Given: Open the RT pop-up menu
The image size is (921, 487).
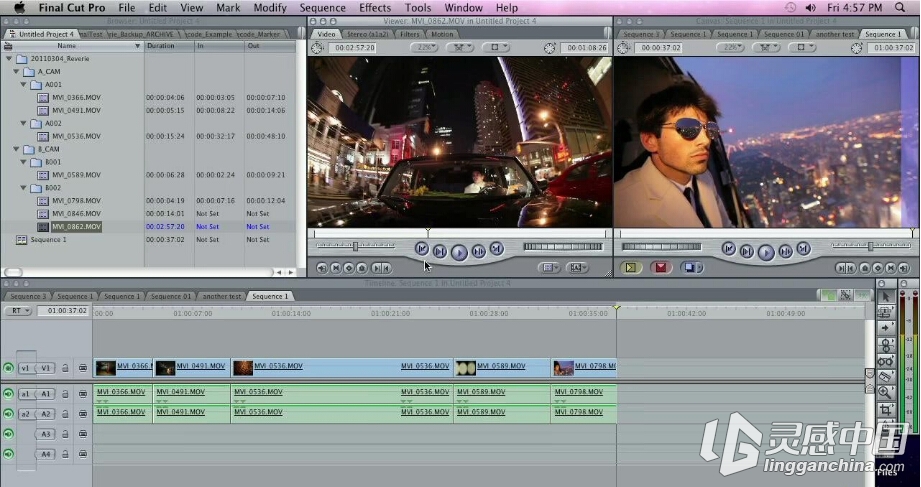Looking at the screenshot, I should coord(18,311).
